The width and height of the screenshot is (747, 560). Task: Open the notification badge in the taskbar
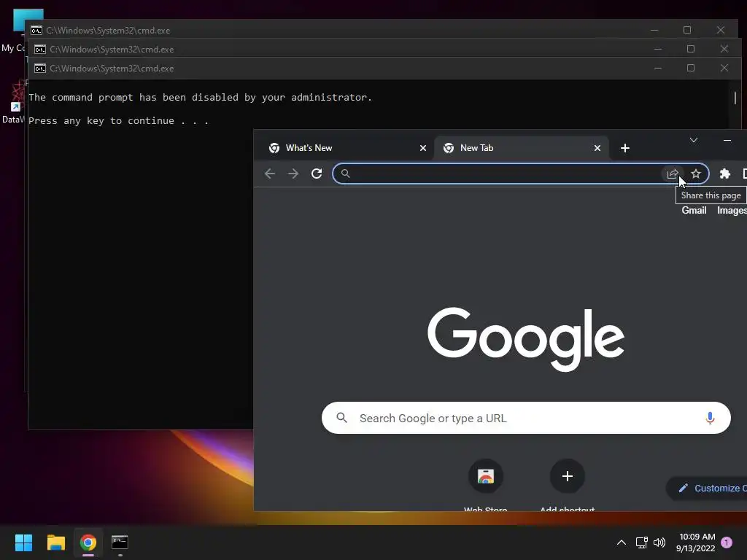[727, 542]
